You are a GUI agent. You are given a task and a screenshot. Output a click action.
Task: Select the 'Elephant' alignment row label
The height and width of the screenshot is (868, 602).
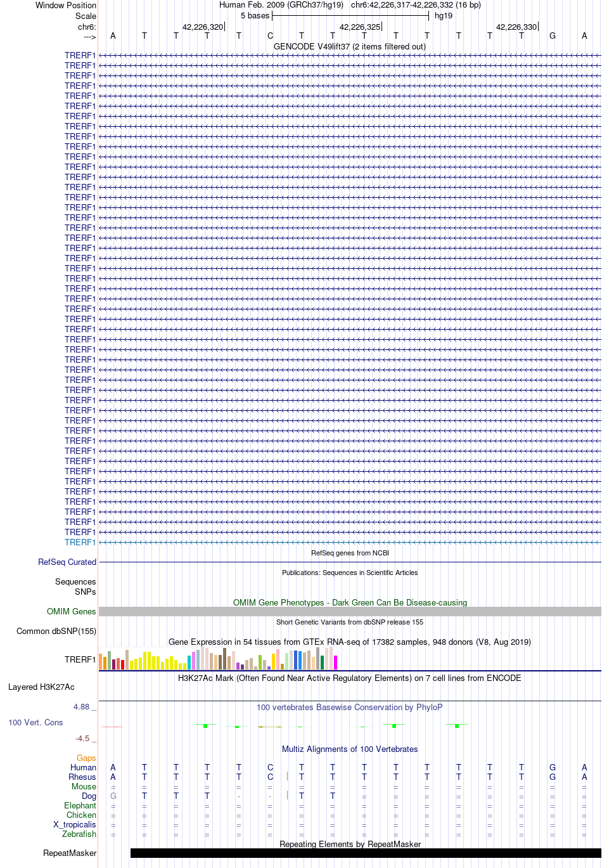pyautogui.click(x=80, y=805)
